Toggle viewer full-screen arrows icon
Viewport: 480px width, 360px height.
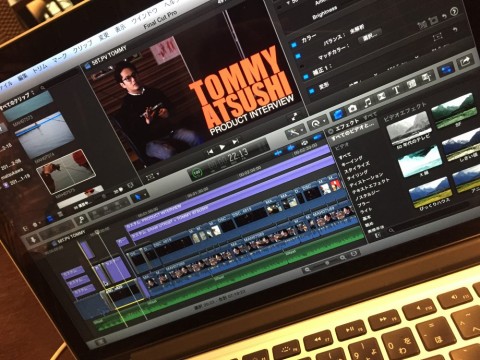click(x=294, y=117)
